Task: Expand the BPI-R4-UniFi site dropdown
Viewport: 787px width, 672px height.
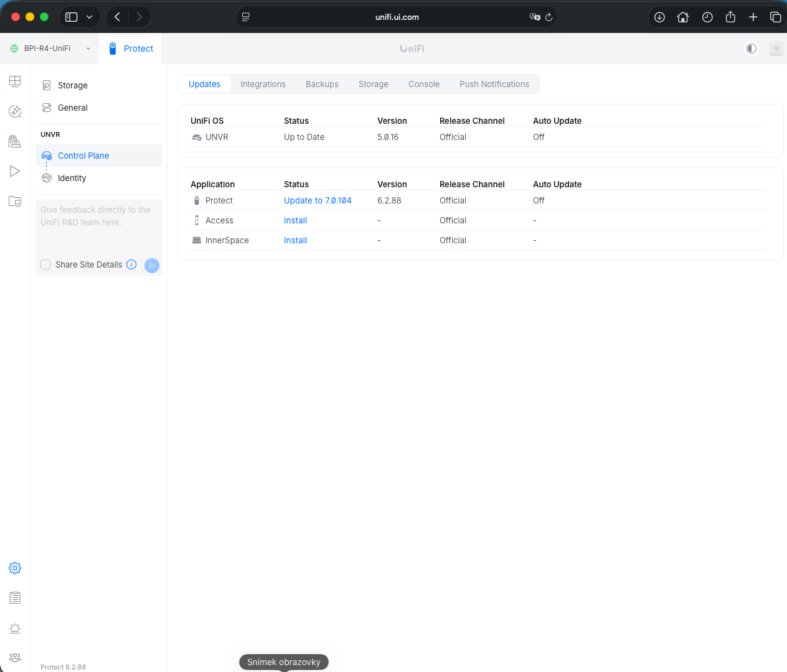Action: coord(88,49)
